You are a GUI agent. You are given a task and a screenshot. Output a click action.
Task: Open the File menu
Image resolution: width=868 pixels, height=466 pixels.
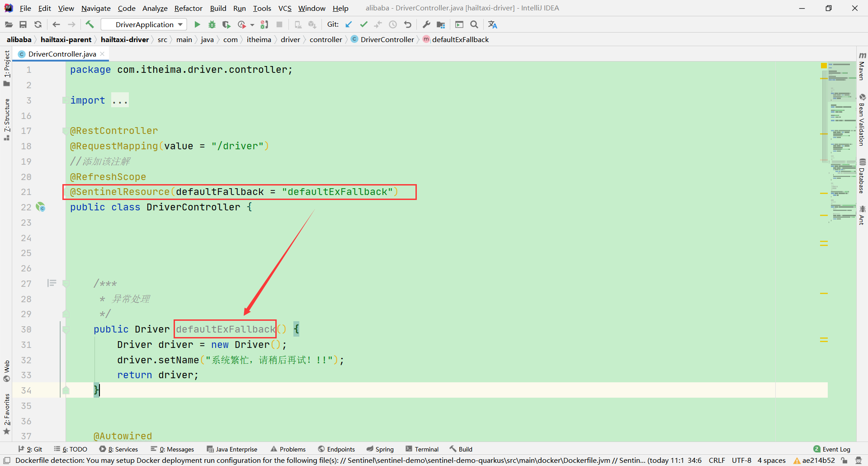25,8
